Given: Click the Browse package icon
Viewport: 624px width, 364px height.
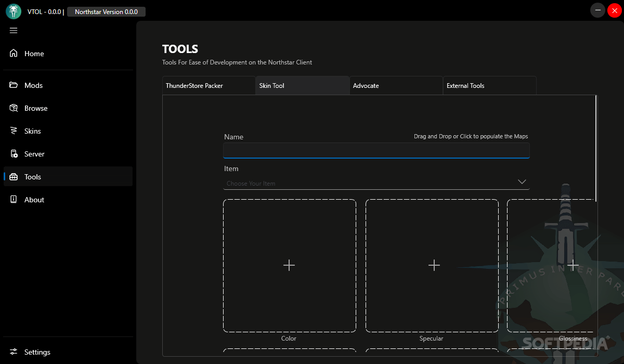Looking at the screenshot, I should [14, 108].
